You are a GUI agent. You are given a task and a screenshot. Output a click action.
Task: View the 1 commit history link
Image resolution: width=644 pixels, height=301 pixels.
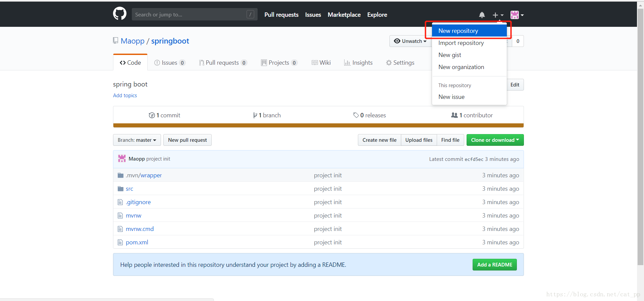(x=164, y=115)
